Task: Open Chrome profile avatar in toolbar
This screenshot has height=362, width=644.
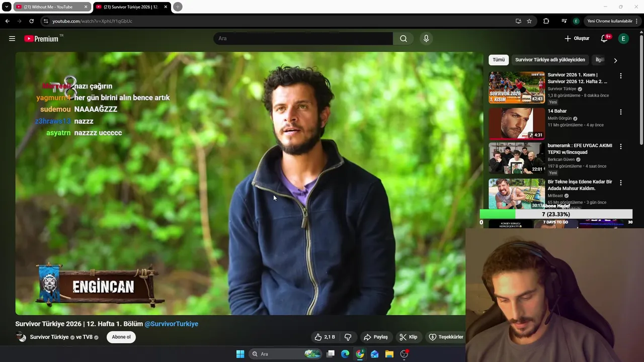Action: (576, 21)
